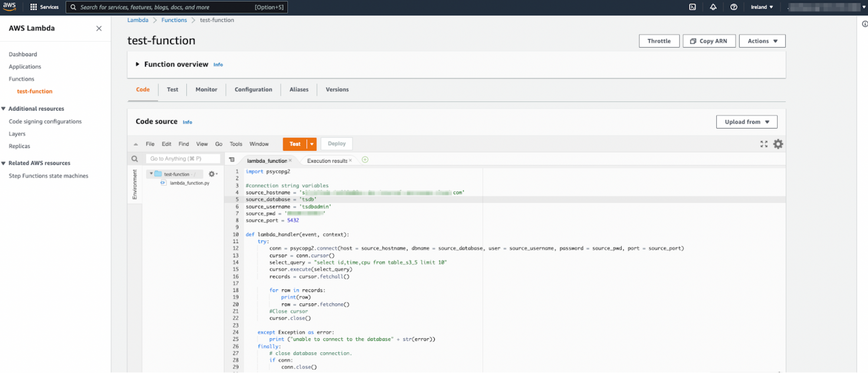Open the help question mark icon
Viewport: 868px width, 373px height.
(733, 7)
